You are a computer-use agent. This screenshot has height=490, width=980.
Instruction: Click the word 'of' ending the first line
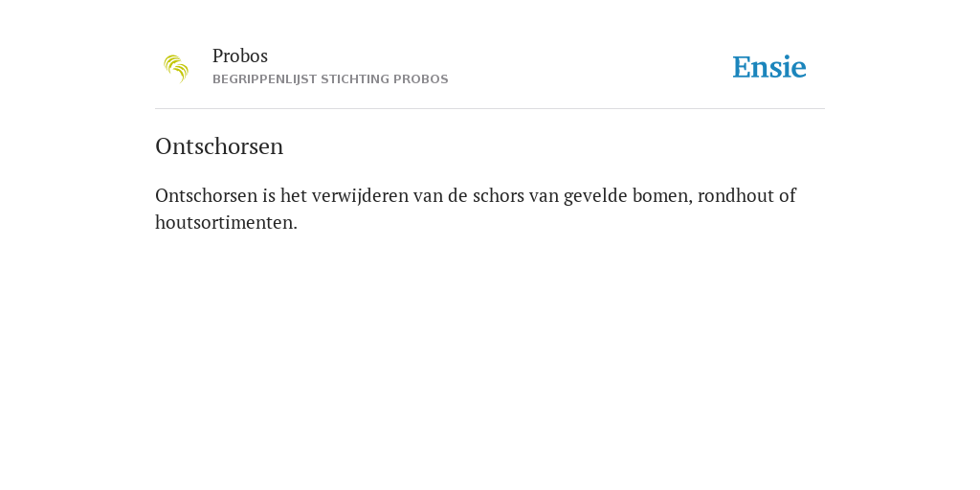(786, 195)
